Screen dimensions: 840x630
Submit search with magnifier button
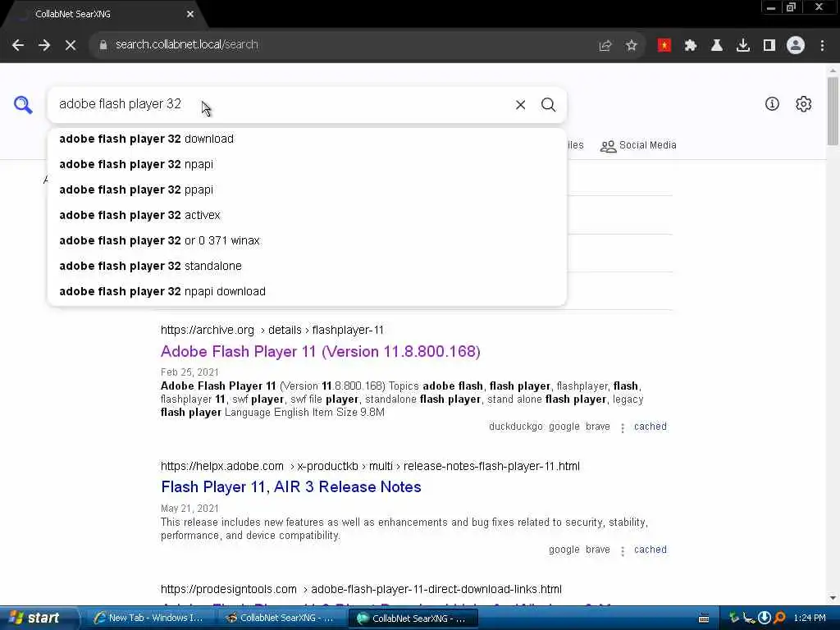pyautogui.click(x=548, y=104)
